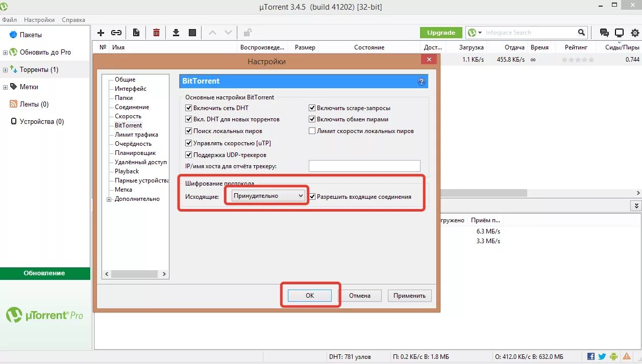Toggle Поиск локальных пиров checkbox
This screenshot has height=364, width=642.
(188, 131)
